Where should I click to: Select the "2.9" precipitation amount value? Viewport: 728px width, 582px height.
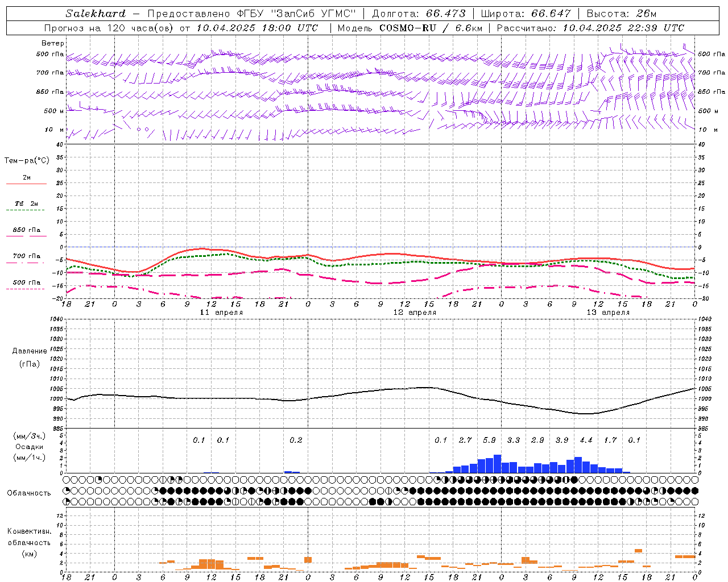tap(537, 440)
